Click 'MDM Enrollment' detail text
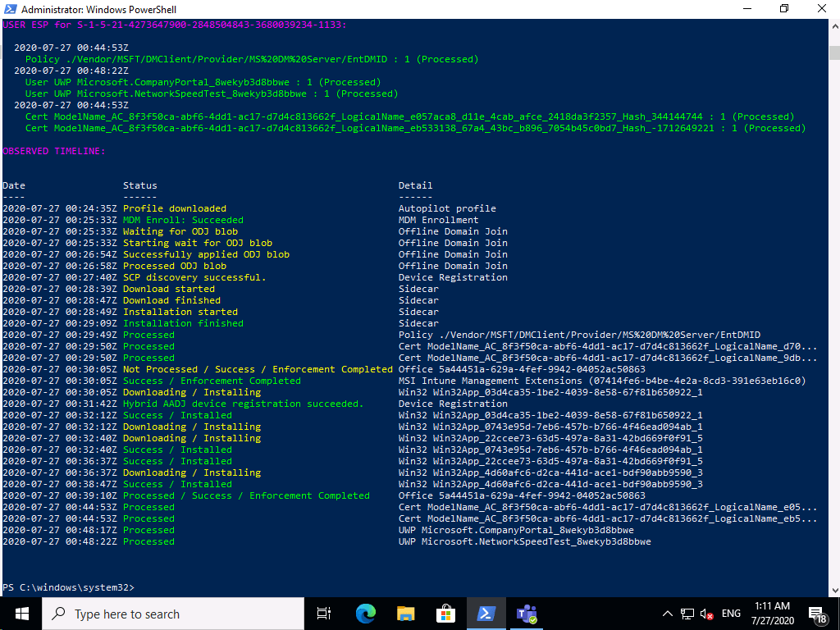The height and width of the screenshot is (630, 840). pyautogui.click(x=439, y=220)
